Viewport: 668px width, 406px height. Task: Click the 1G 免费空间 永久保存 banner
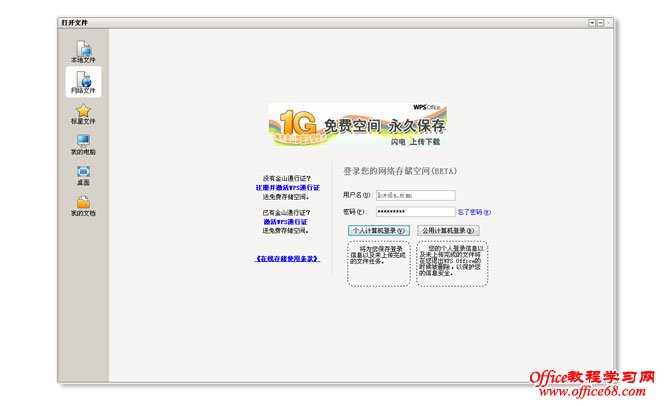pyautogui.click(x=357, y=126)
